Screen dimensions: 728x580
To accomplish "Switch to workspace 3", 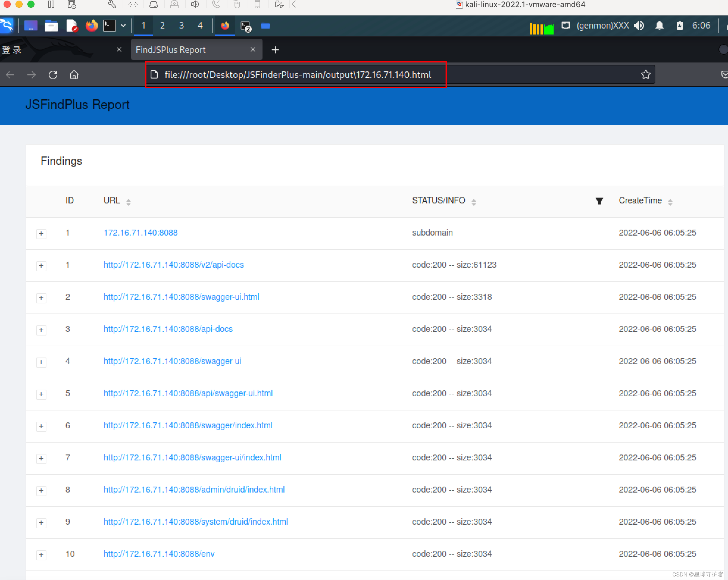I will click(x=181, y=26).
